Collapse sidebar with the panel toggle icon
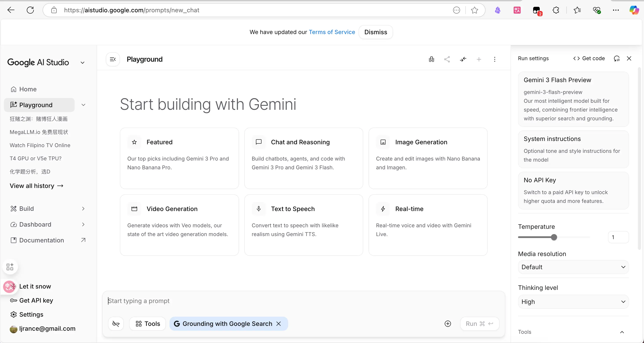The width and height of the screenshot is (644, 343). point(113,59)
